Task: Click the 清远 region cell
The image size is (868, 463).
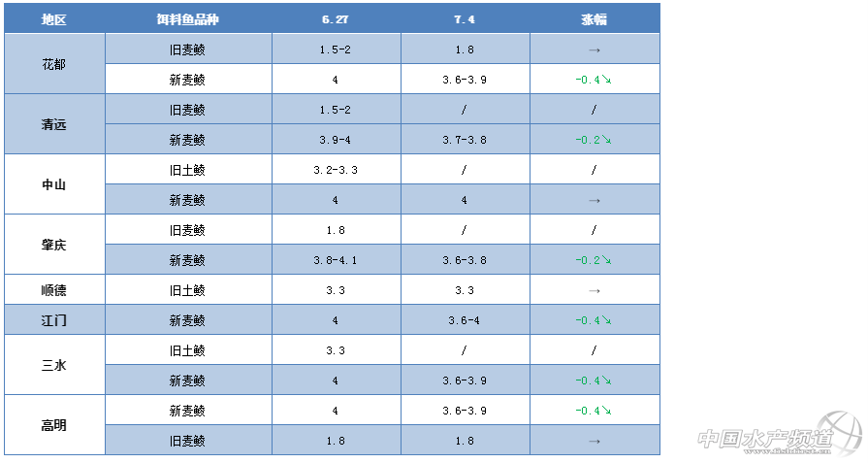Action: click(x=54, y=124)
